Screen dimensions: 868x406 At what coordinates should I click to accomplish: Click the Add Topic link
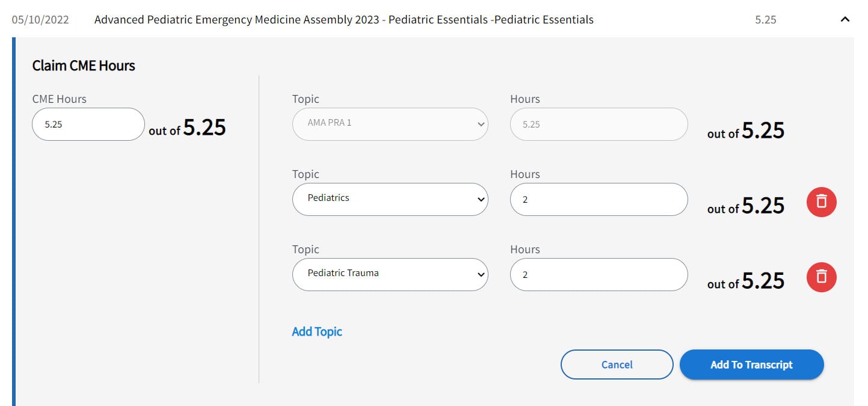coord(317,331)
